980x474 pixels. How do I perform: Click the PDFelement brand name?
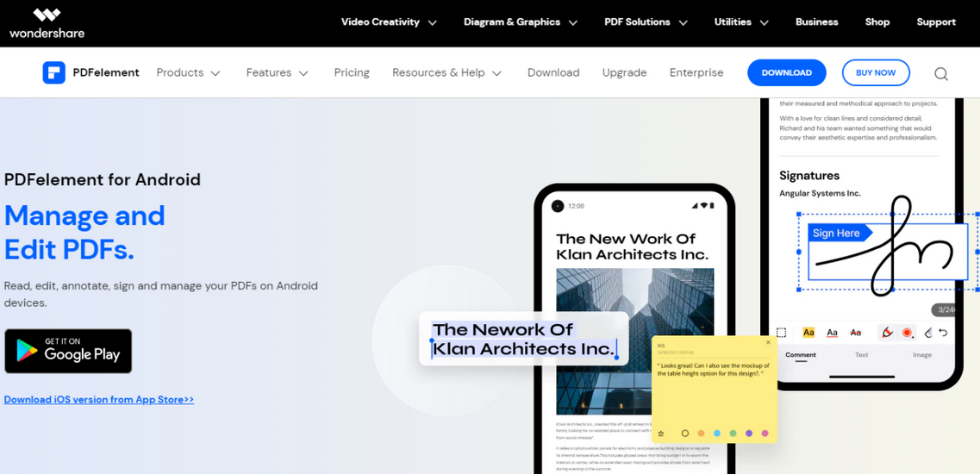(106, 72)
